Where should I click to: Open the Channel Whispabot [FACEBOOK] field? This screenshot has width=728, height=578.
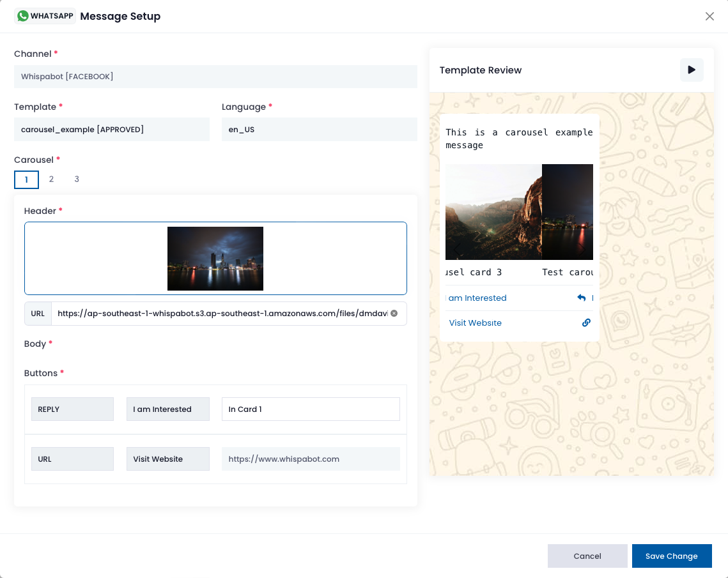click(x=215, y=77)
